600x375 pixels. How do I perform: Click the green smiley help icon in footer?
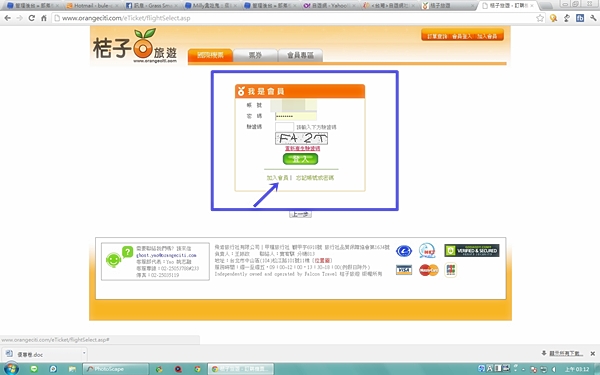pyautogui.click(x=114, y=260)
